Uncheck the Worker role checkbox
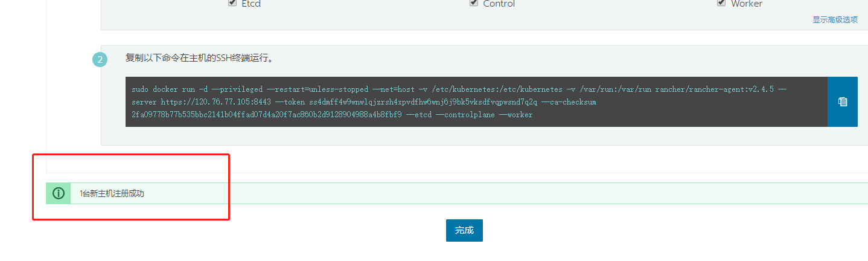Image resolution: width=868 pixels, height=261 pixels. [x=721, y=3]
